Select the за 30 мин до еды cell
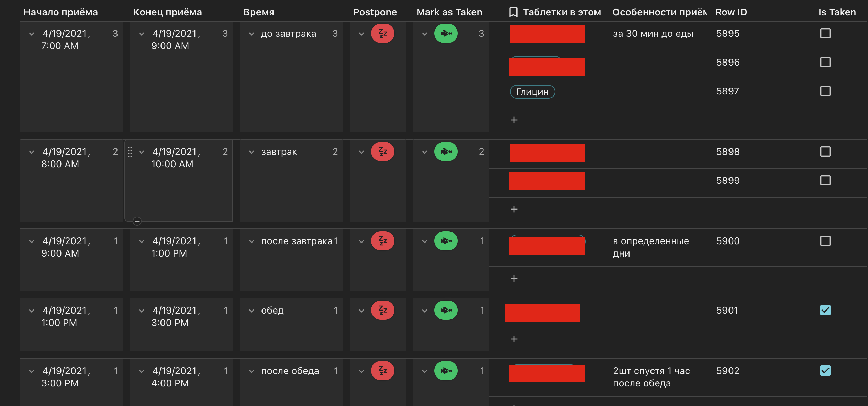 pyautogui.click(x=653, y=34)
